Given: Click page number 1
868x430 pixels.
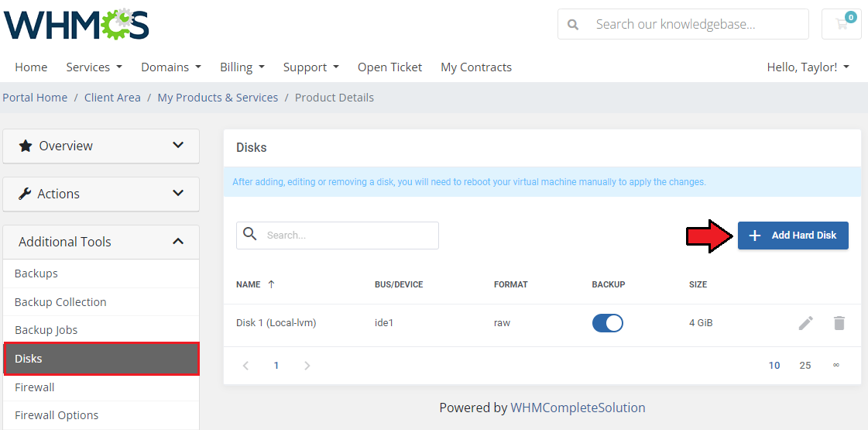Looking at the screenshot, I should point(276,365).
